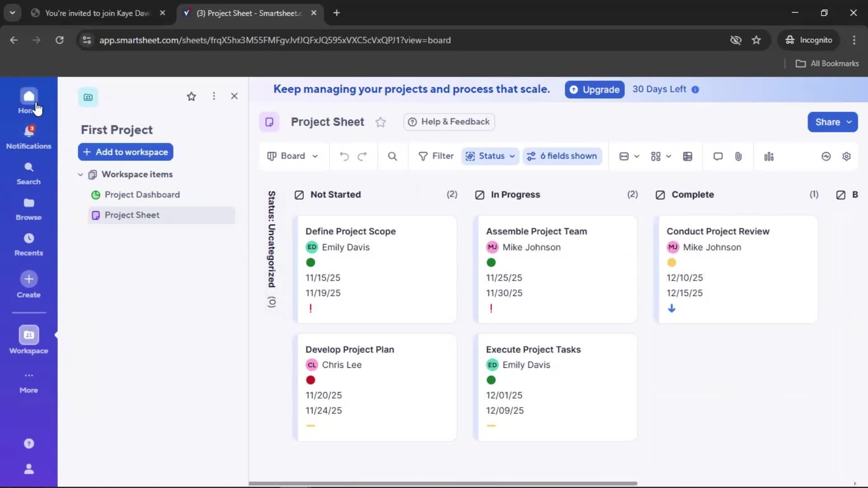Open the Notifications bell icon
The width and height of the screenshot is (868, 488).
click(28, 132)
